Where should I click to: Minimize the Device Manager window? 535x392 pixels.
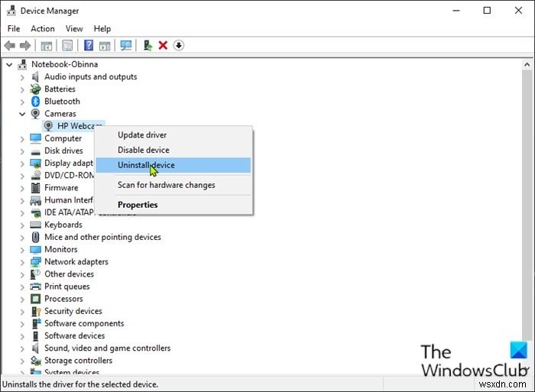(456, 11)
